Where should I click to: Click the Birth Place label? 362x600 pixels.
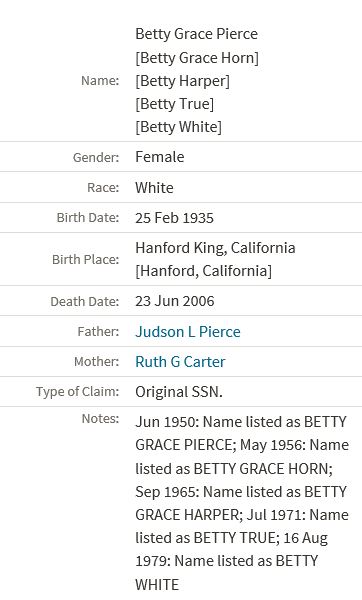click(x=86, y=259)
